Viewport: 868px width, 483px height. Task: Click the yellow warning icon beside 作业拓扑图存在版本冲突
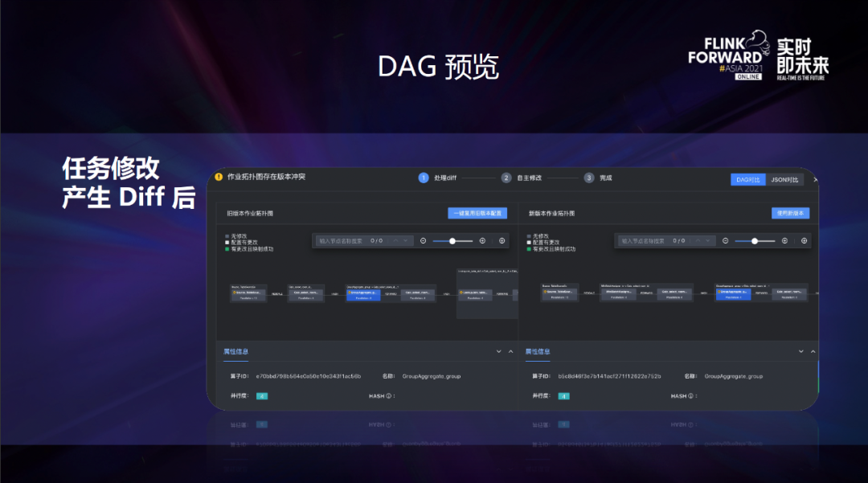tap(219, 177)
